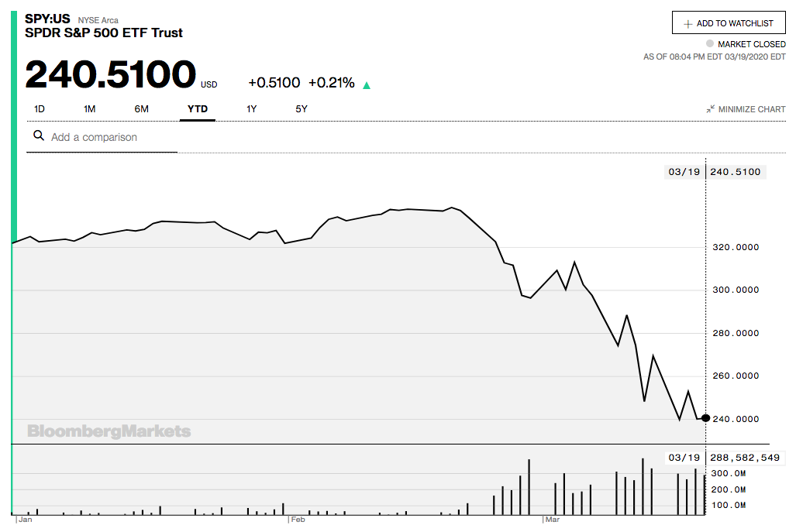Click the plus icon in Add to Watchlist
The image size is (796, 532).
(687, 23)
